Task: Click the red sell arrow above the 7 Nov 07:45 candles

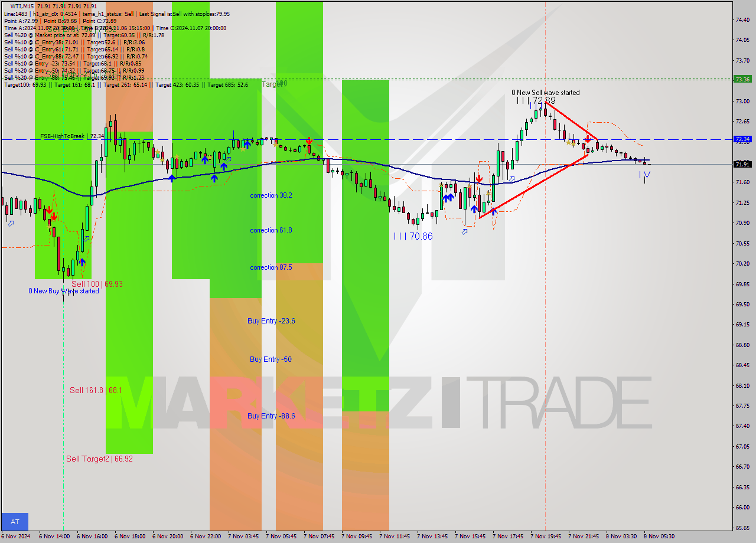Action: [x=309, y=140]
